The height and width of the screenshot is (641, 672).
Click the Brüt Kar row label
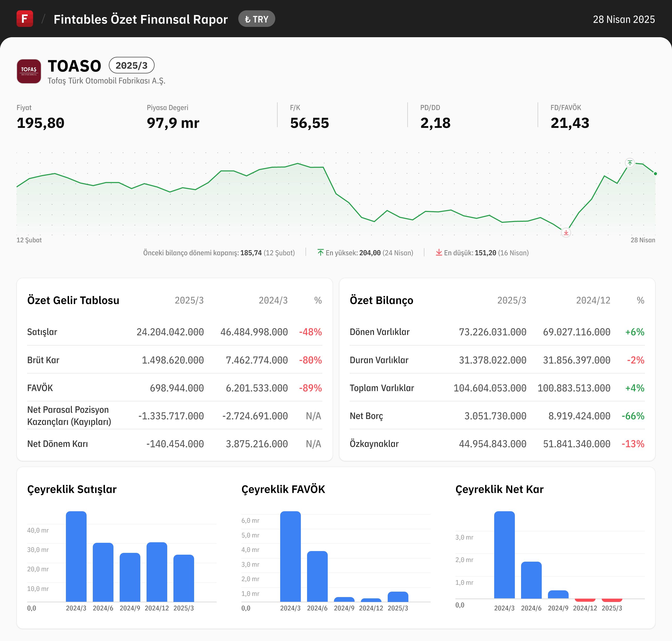(43, 360)
